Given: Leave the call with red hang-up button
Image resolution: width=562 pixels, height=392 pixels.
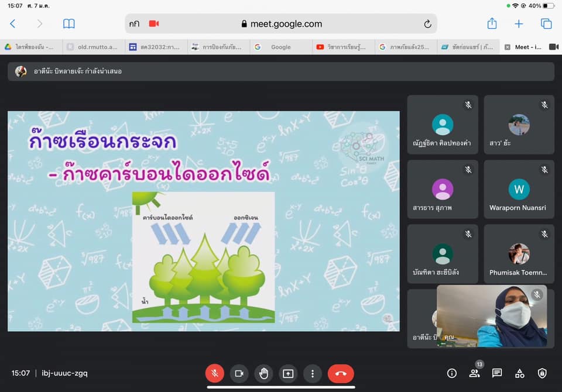Looking at the screenshot, I should (x=341, y=373).
